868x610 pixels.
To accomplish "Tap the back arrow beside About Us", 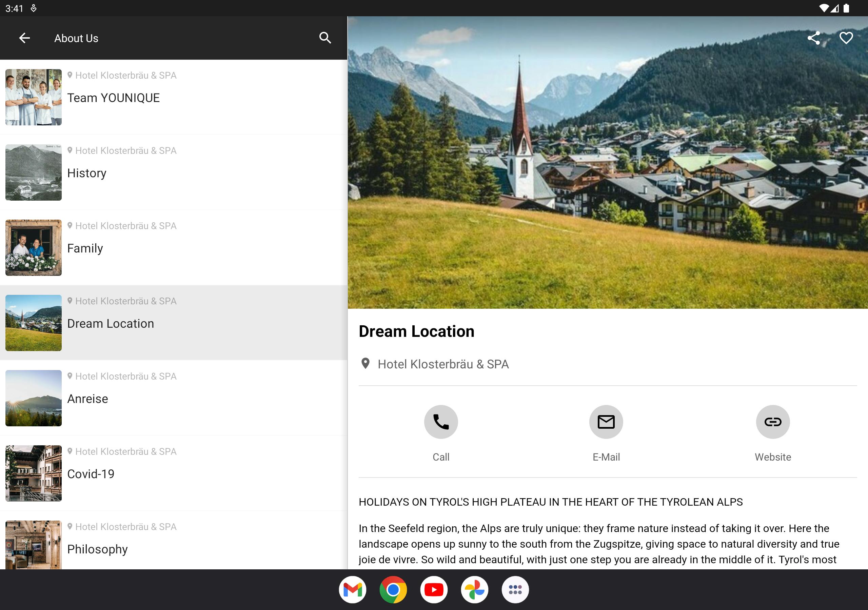I will pos(24,38).
